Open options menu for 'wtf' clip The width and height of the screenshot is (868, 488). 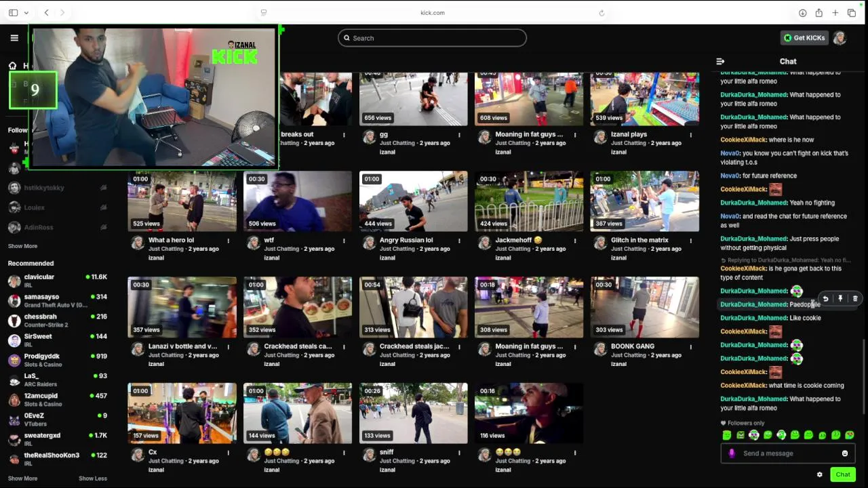point(344,241)
